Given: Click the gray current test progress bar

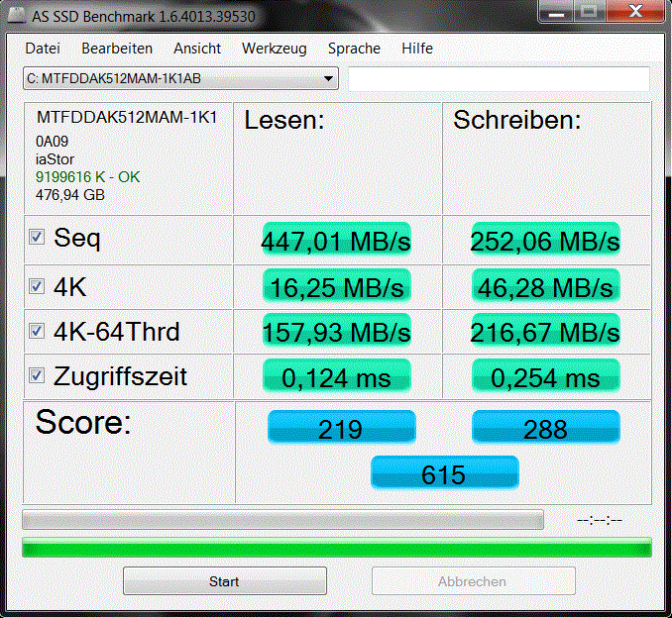Looking at the screenshot, I should pyautogui.click(x=282, y=520).
